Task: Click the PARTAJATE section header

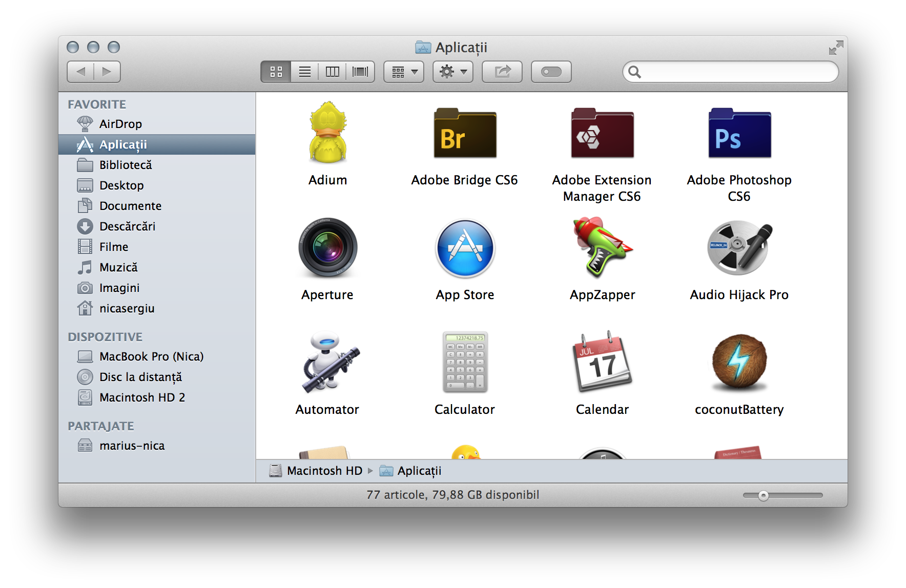Action: pyautogui.click(x=101, y=426)
